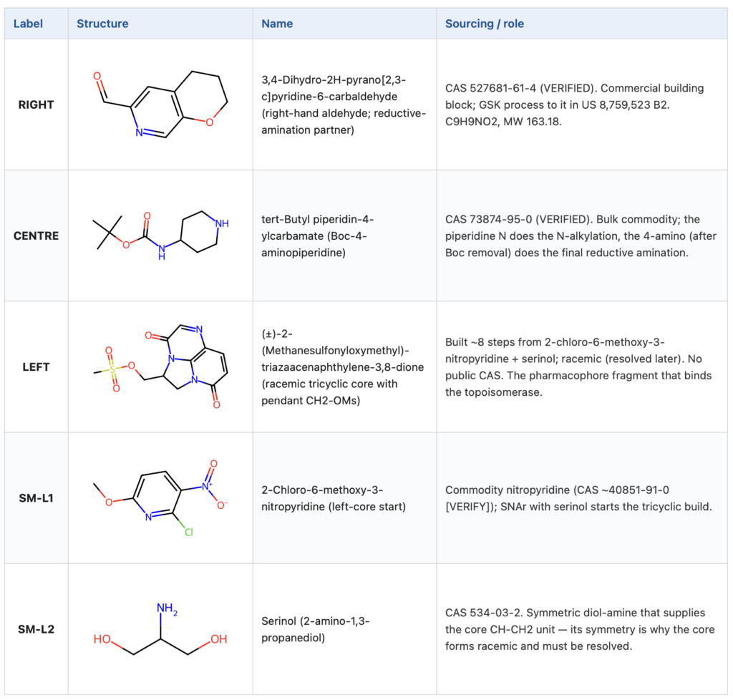Select the CENTRE label cell
The height and width of the screenshot is (700, 733).
tap(36, 235)
